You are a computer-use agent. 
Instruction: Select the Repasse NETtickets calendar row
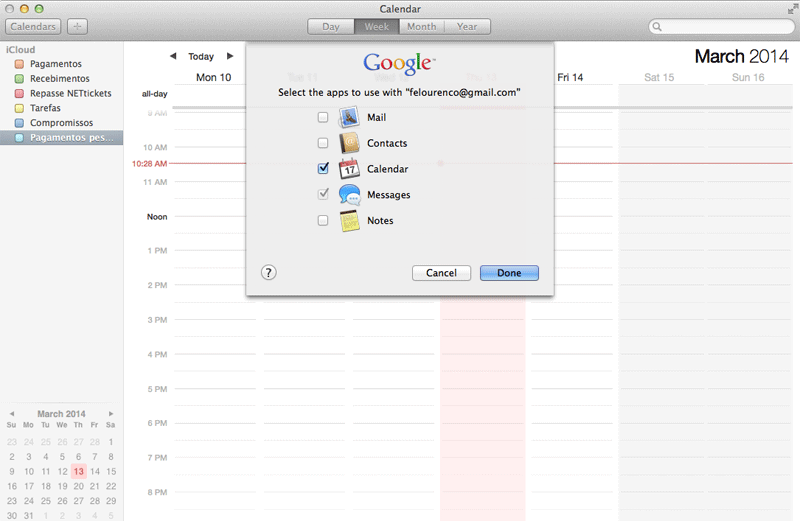point(61,93)
